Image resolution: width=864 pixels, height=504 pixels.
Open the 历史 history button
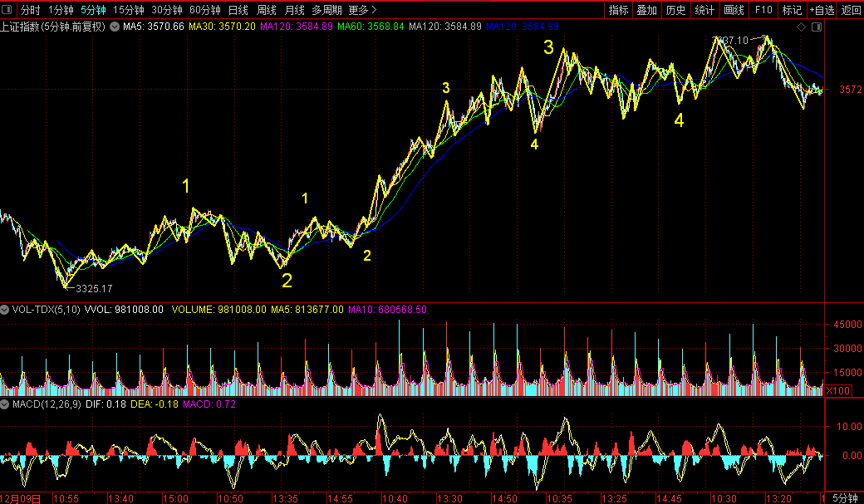tap(675, 10)
